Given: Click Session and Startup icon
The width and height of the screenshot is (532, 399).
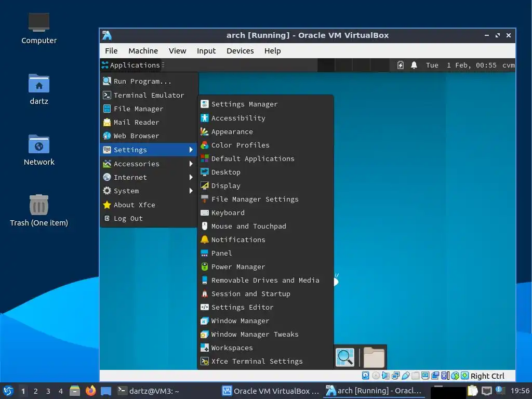Looking at the screenshot, I should pos(205,294).
